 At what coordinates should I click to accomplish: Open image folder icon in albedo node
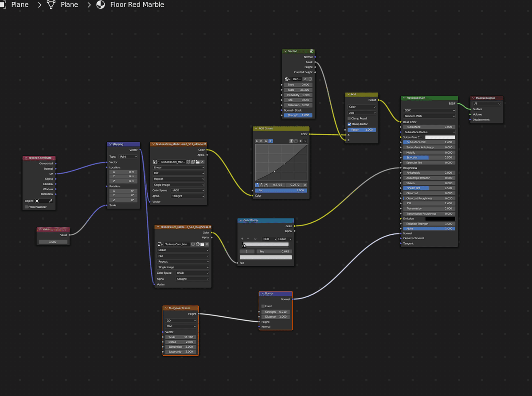coord(198,162)
